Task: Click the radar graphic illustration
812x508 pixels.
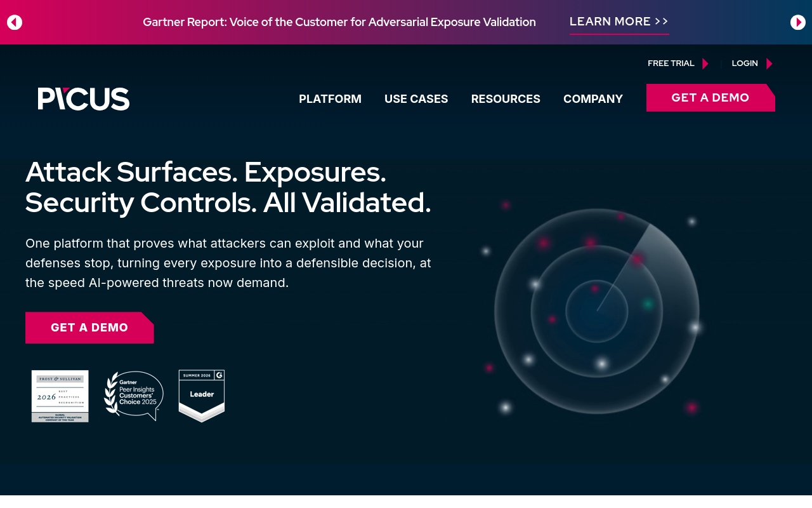Action: tap(596, 311)
